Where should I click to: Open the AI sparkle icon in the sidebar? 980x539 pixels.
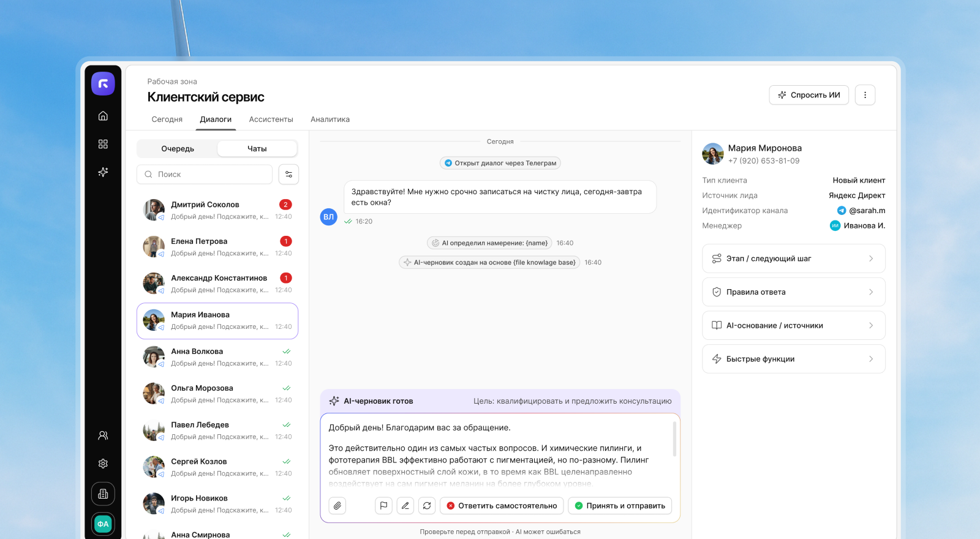coord(103,172)
